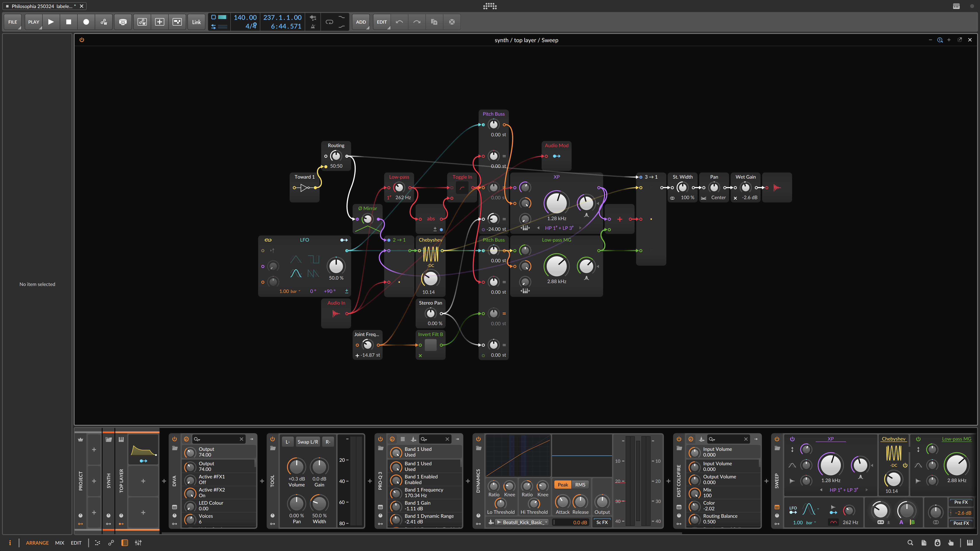This screenshot has height=551, width=980.
Task: Click the Invert Filt B button module
Action: point(431,345)
